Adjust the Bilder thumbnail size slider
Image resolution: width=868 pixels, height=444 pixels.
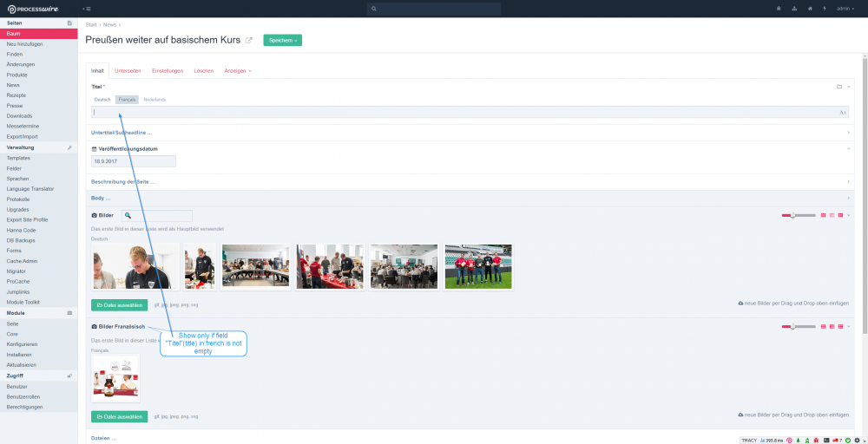(792, 215)
